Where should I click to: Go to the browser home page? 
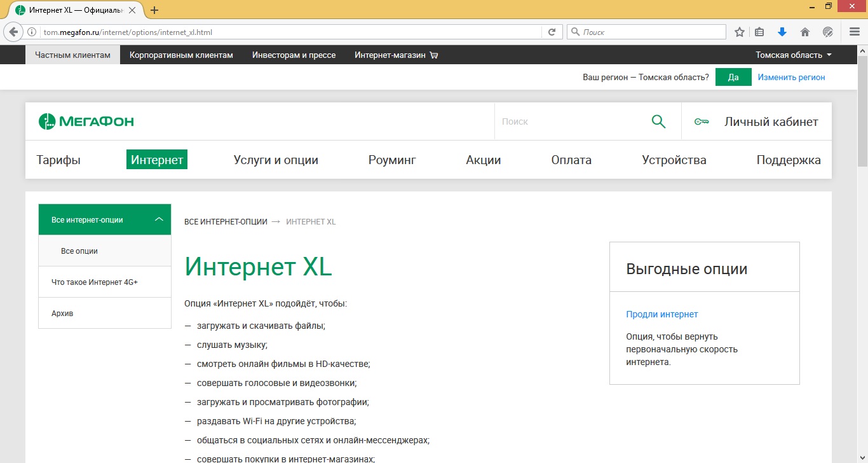click(805, 32)
